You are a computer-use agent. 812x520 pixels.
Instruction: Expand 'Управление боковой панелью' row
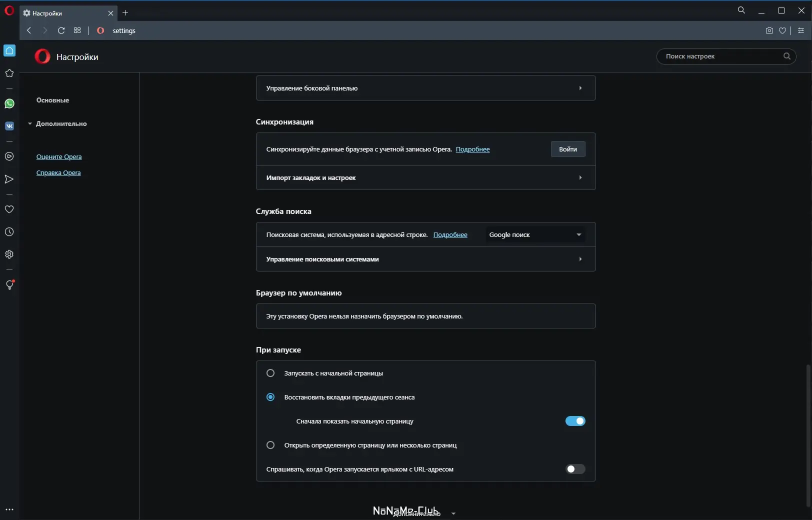[x=426, y=88]
